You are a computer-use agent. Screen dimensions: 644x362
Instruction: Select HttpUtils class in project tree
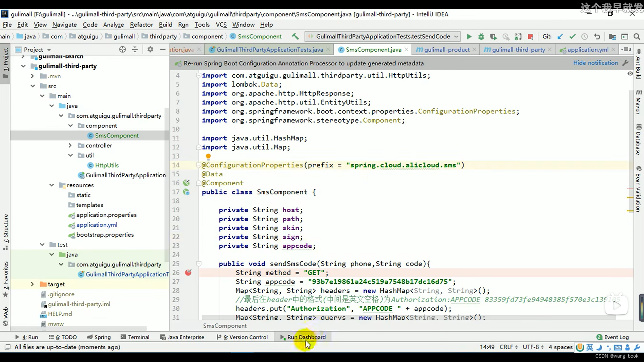click(x=107, y=165)
